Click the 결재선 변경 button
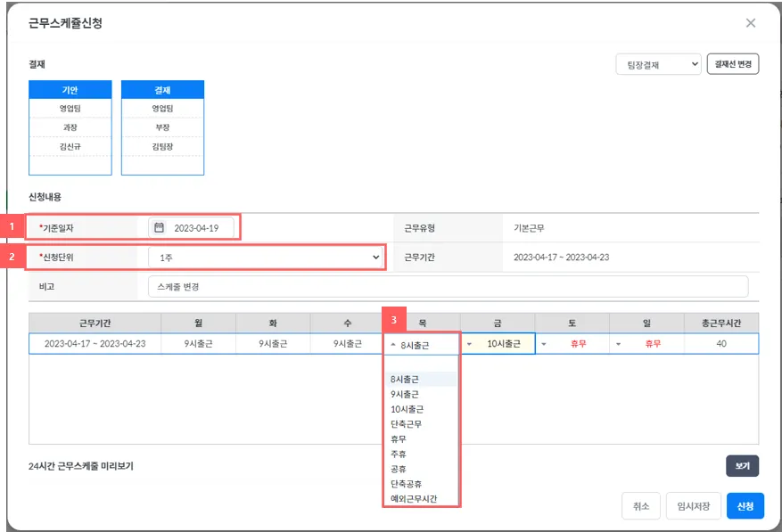 click(x=733, y=64)
